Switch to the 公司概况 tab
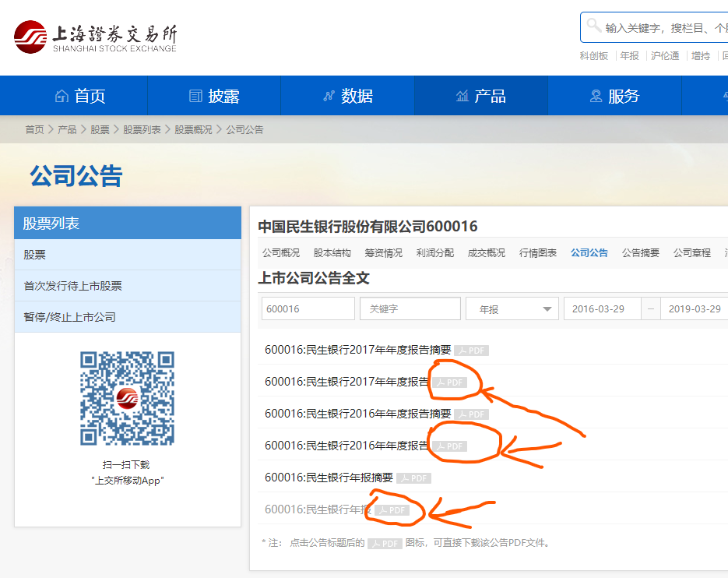 pos(281,252)
